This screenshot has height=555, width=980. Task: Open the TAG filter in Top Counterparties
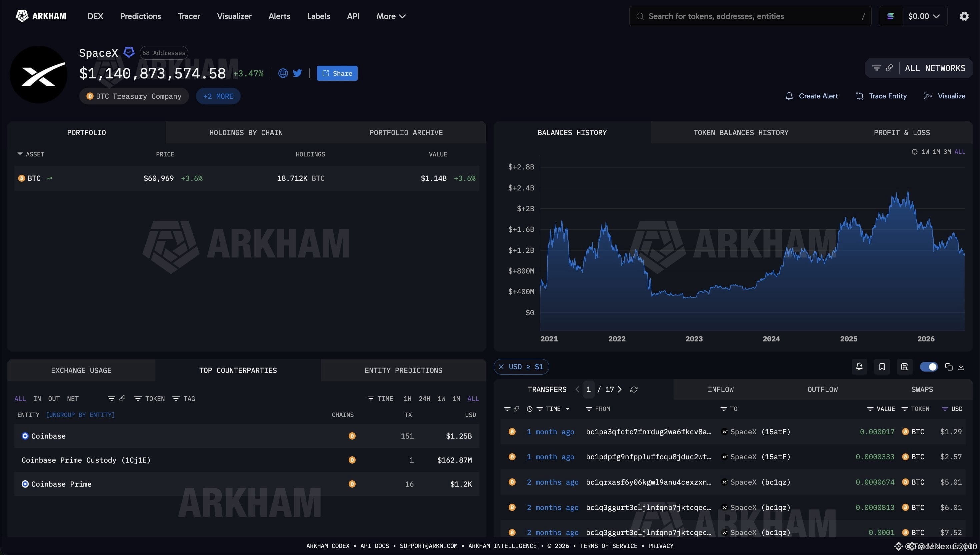click(x=184, y=398)
